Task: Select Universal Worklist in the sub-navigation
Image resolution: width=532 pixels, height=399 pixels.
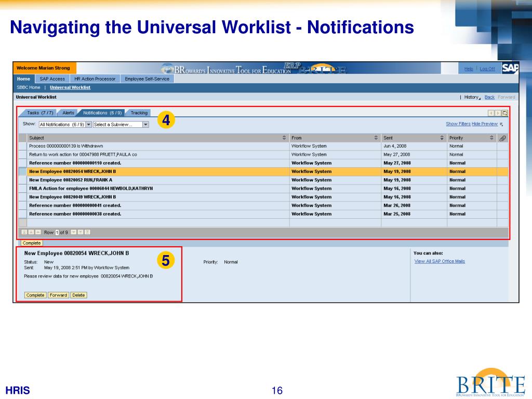Action: [x=70, y=87]
